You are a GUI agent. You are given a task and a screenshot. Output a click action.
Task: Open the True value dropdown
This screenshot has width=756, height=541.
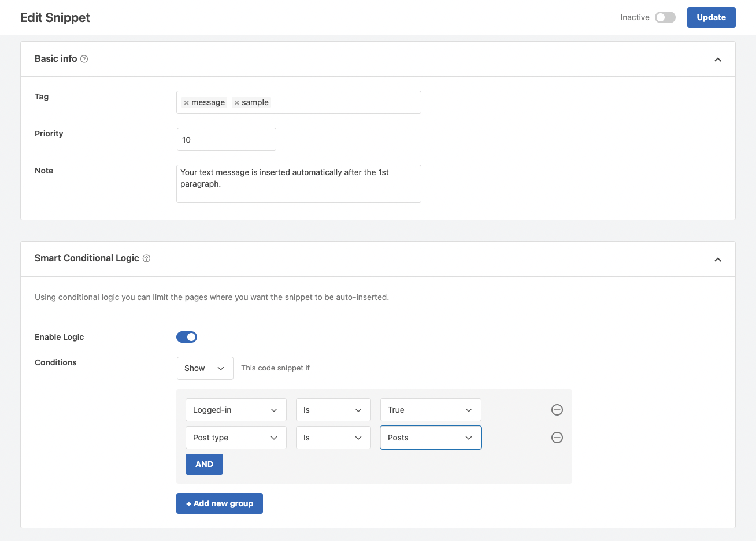pos(431,410)
